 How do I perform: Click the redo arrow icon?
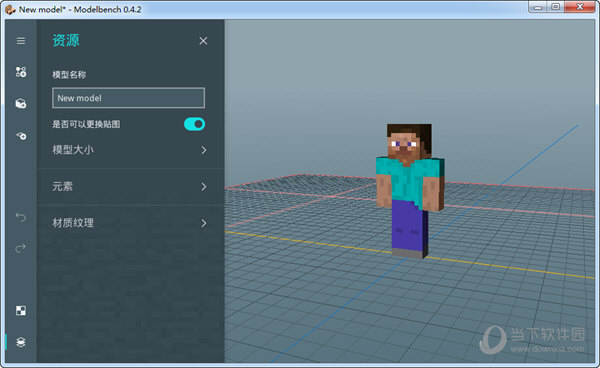click(x=21, y=248)
